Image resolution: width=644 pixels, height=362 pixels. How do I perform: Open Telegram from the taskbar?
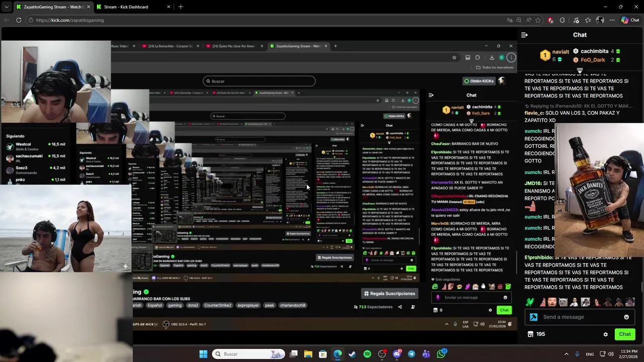pyautogui.click(x=412, y=354)
